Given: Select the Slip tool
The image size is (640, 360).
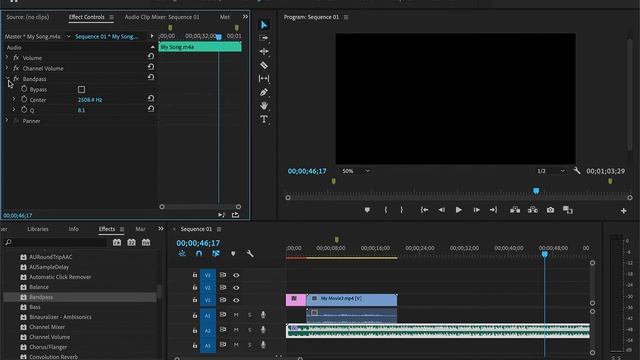Looking at the screenshot, I should click(x=264, y=78).
